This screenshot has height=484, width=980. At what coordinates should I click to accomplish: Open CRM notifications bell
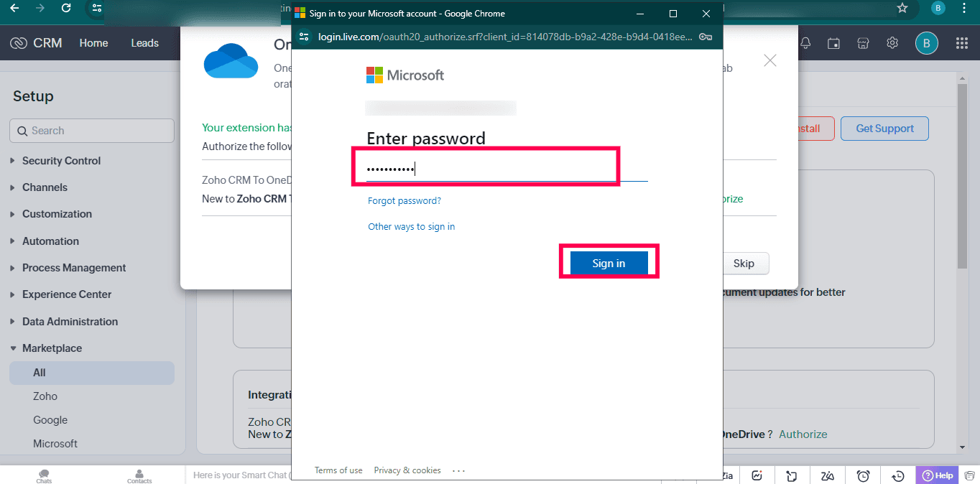[x=805, y=43]
